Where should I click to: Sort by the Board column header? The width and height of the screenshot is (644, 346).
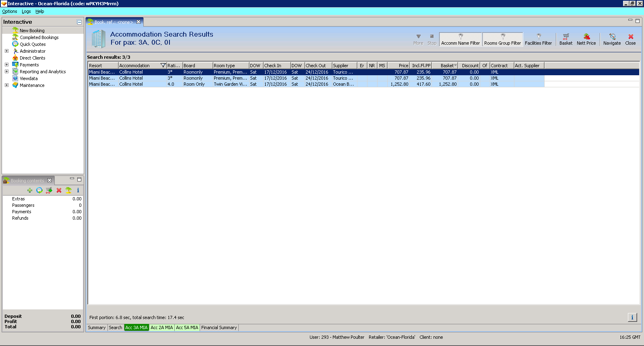198,66
